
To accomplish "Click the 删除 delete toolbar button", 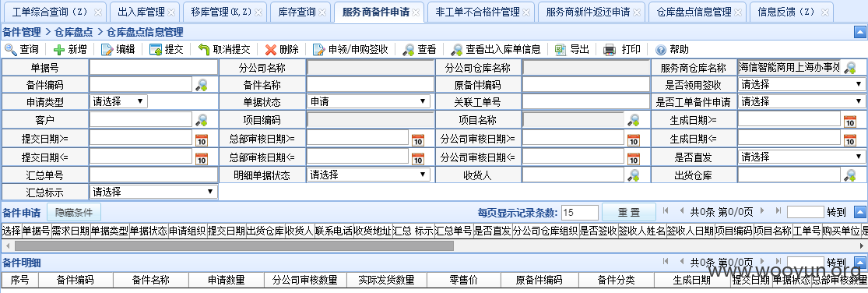I will [x=282, y=50].
